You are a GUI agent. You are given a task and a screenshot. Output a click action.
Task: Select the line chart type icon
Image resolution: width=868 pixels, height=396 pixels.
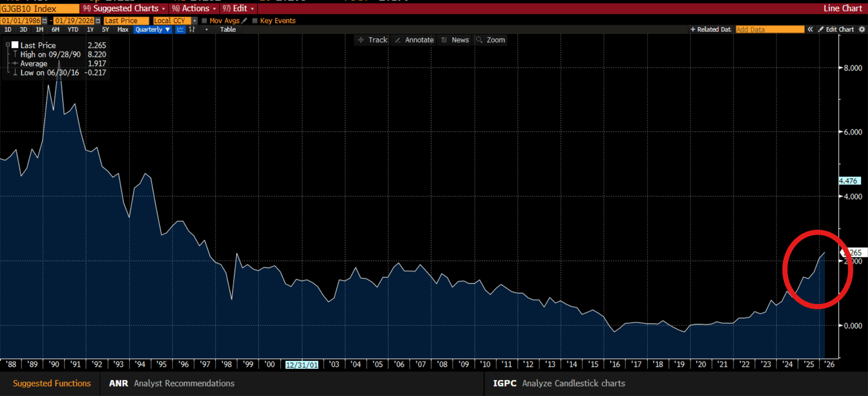(x=181, y=29)
